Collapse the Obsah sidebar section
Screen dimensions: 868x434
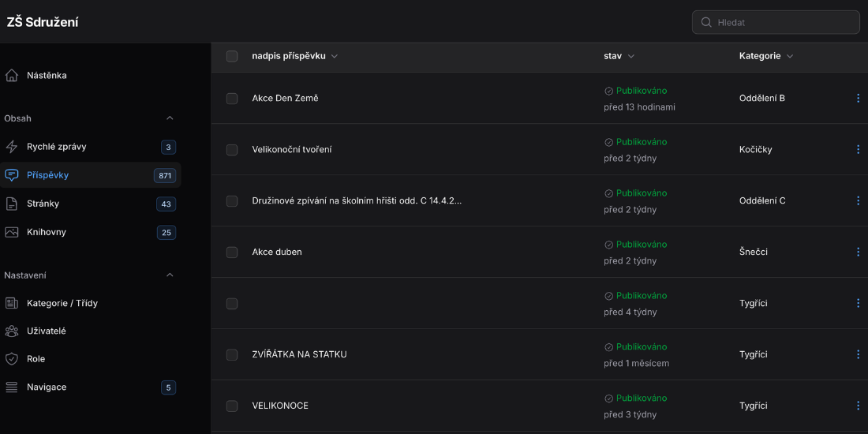pyautogui.click(x=170, y=118)
